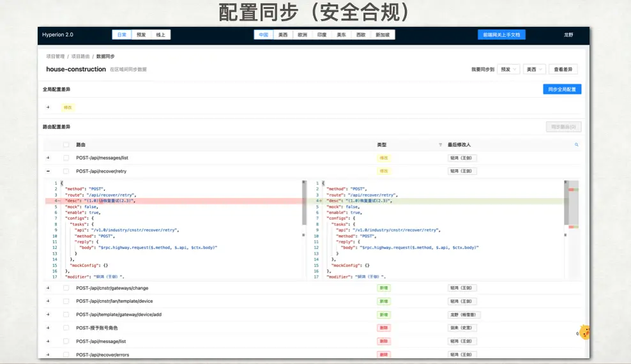Click the 前端网关上手文档 button
This screenshot has height=364, width=631.
(501, 35)
